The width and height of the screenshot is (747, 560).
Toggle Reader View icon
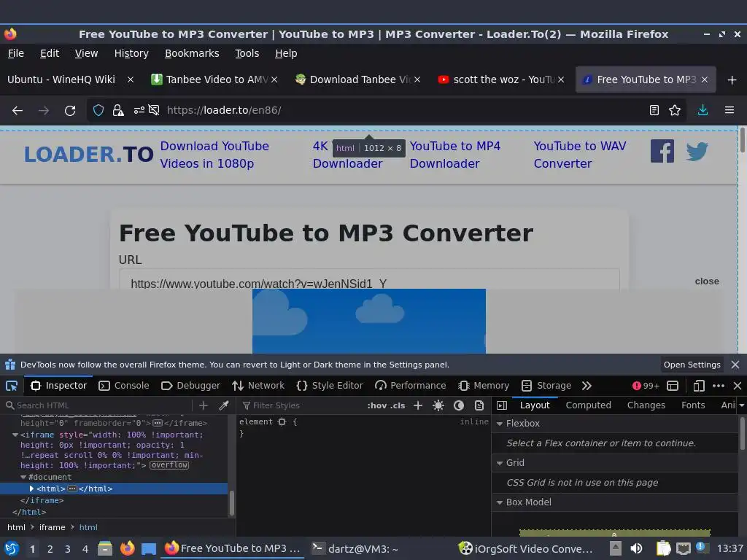(x=654, y=111)
